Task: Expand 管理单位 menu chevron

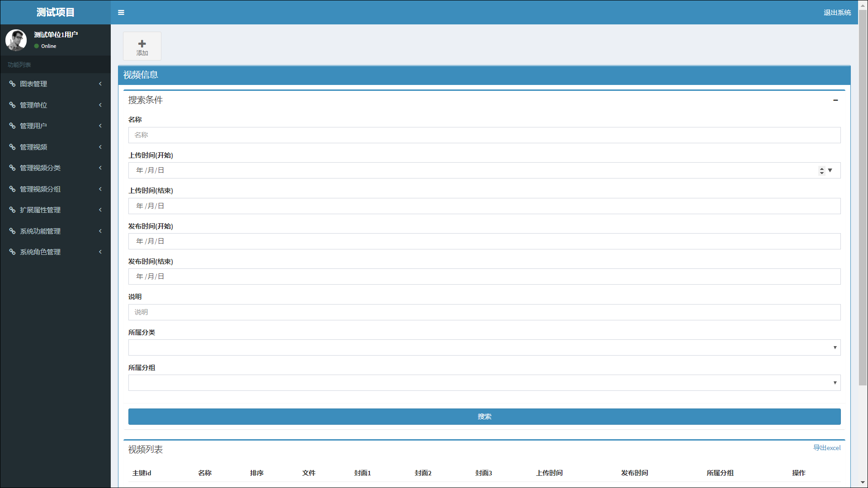Action: pos(100,105)
